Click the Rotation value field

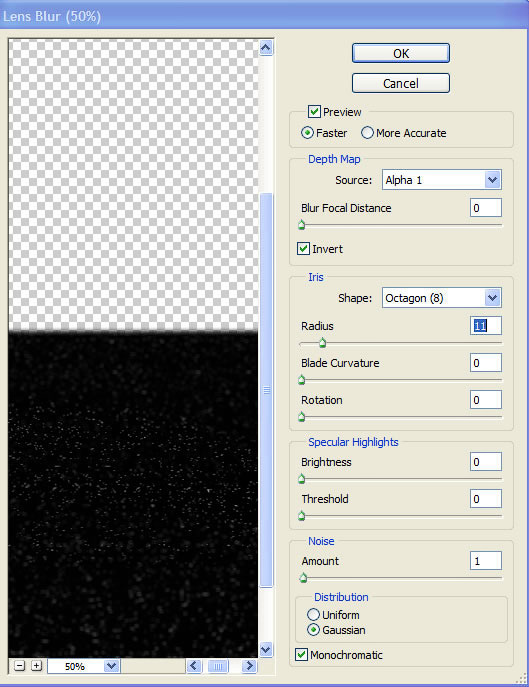point(486,400)
